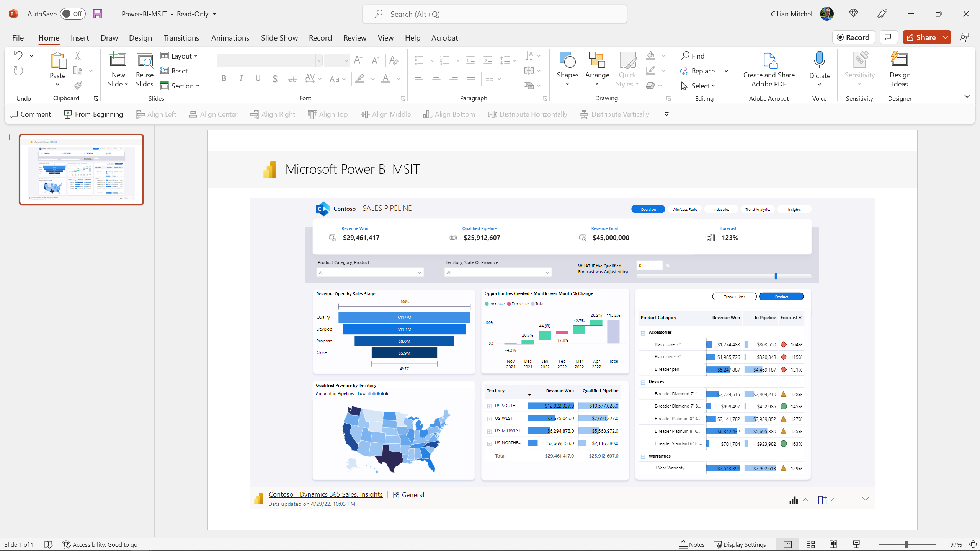Switch to the Insert ribbon tab
This screenshot has height=551, width=980.
(80, 38)
